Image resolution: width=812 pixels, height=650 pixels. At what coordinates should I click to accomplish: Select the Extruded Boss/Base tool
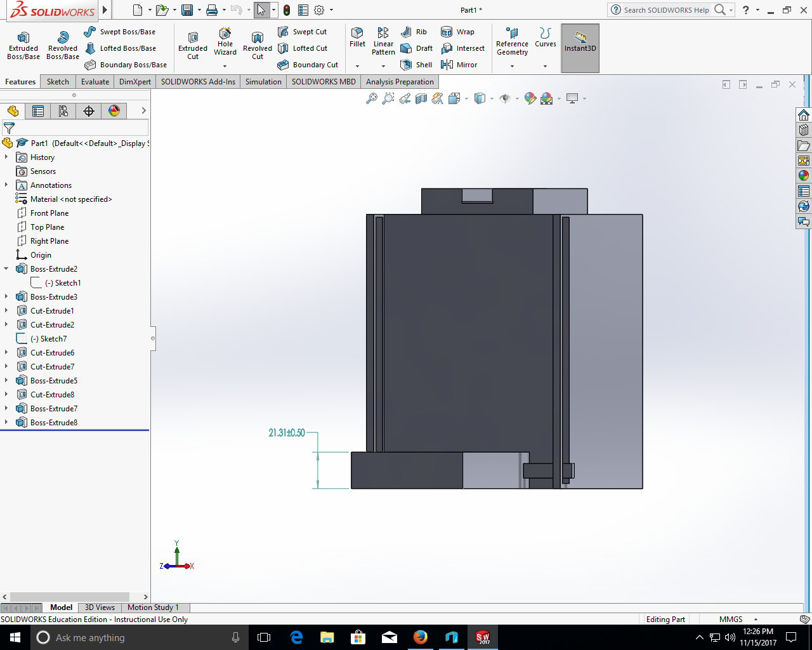pyautogui.click(x=23, y=44)
